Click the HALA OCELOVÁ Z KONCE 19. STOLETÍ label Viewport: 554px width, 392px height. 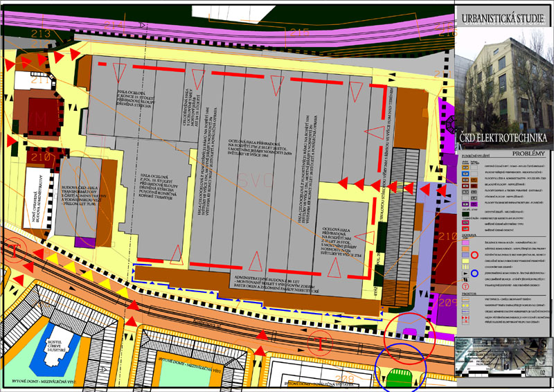tap(136, 98)
